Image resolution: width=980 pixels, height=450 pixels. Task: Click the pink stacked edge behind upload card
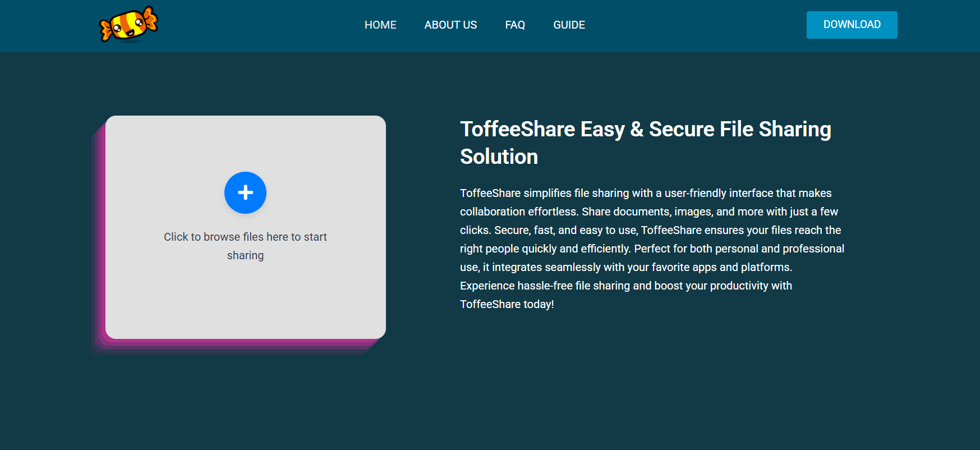tap(101, 236)
